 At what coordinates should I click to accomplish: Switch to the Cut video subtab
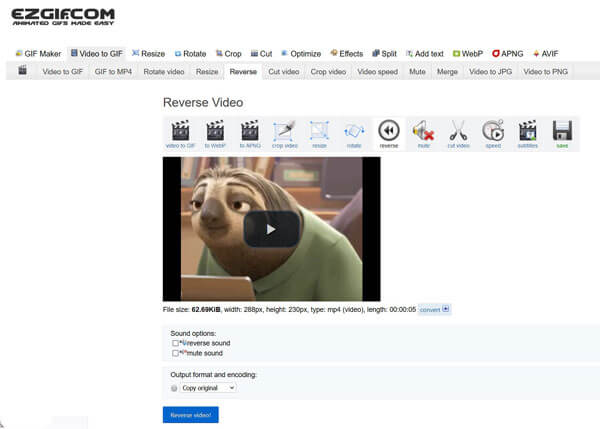pyautogui.click(x=284, y=72)
